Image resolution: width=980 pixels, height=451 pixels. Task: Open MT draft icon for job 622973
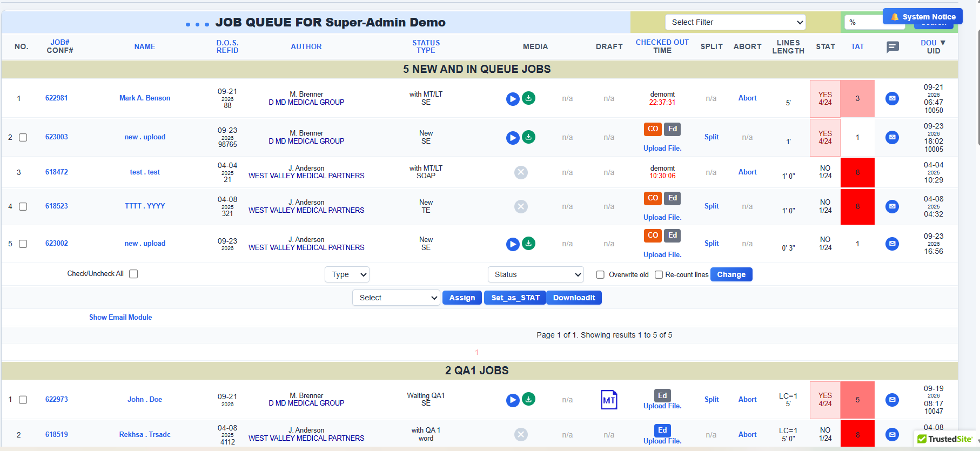point(609,400)
